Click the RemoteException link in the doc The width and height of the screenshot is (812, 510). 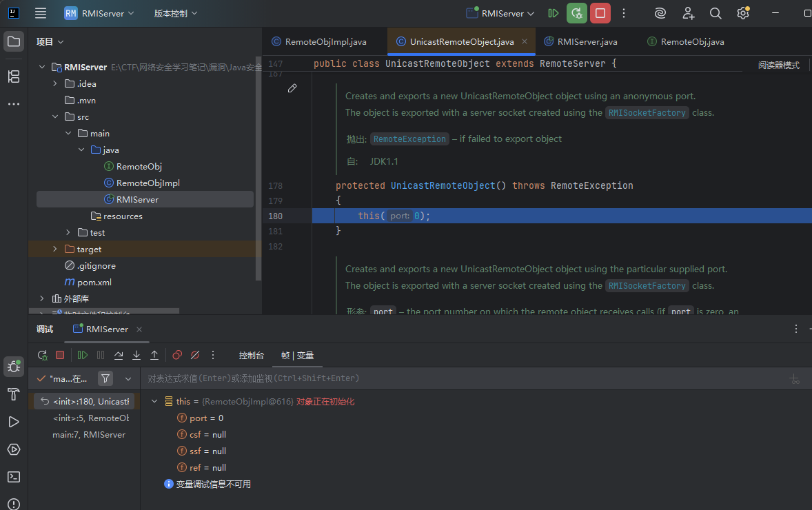(409, 139)
